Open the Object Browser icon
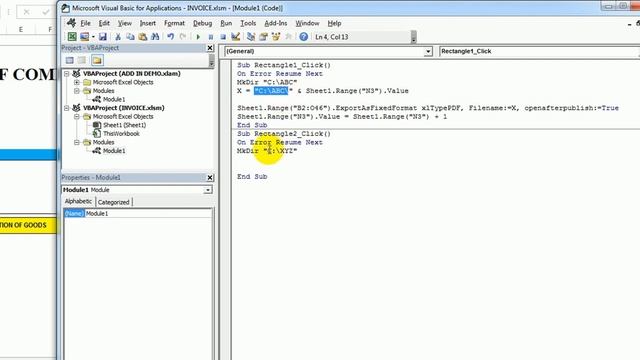 tap(276, 37)
